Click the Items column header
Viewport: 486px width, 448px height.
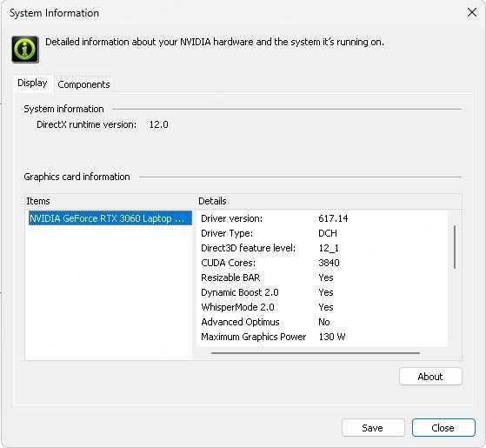(x=110, y=201)
